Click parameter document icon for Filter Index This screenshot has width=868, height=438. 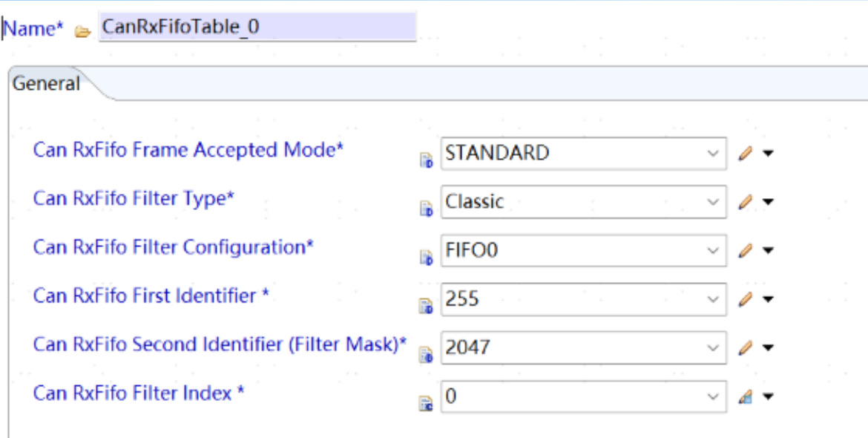click(427, 405)
